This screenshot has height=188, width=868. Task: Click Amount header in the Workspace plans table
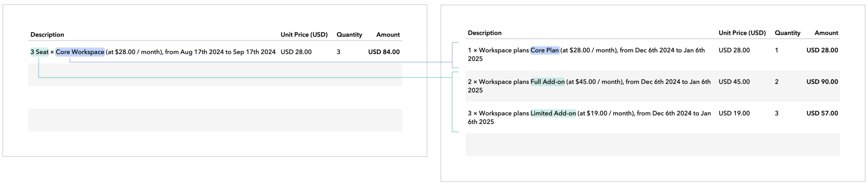coord(826,33)
